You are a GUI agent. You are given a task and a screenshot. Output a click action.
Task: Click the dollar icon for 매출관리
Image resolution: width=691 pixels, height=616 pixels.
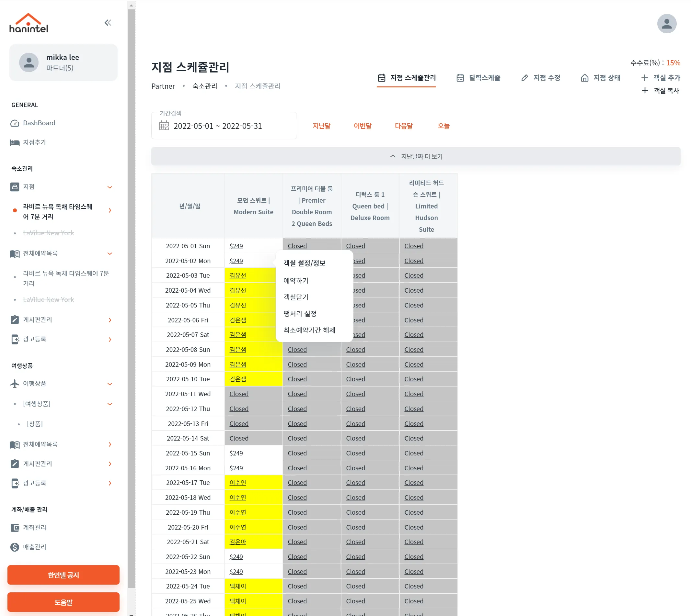(x=15, y=547)
